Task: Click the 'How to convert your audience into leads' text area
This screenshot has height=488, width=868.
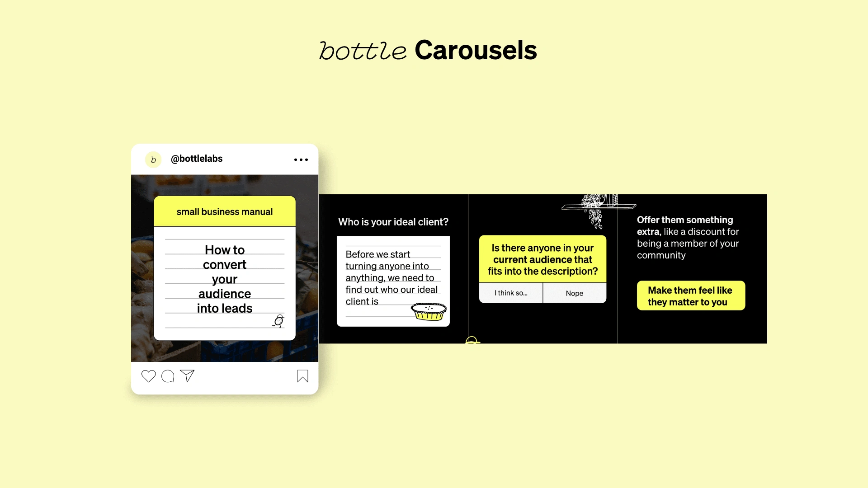Action: coord(225,279)
